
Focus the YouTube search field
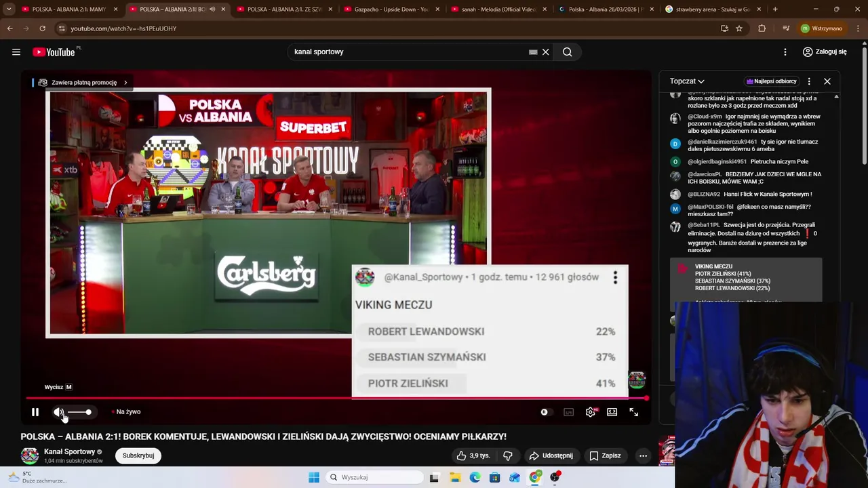pos(407,52)
